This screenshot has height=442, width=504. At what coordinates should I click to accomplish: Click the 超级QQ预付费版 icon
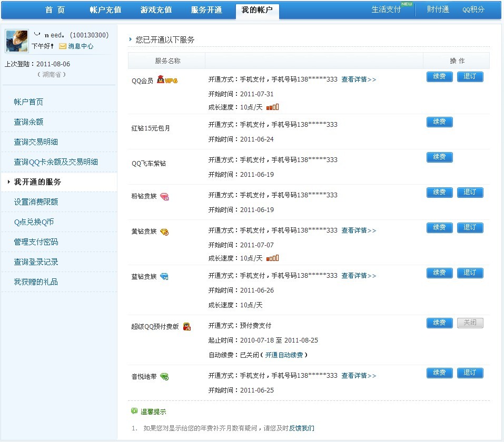[x=187, y=327]
